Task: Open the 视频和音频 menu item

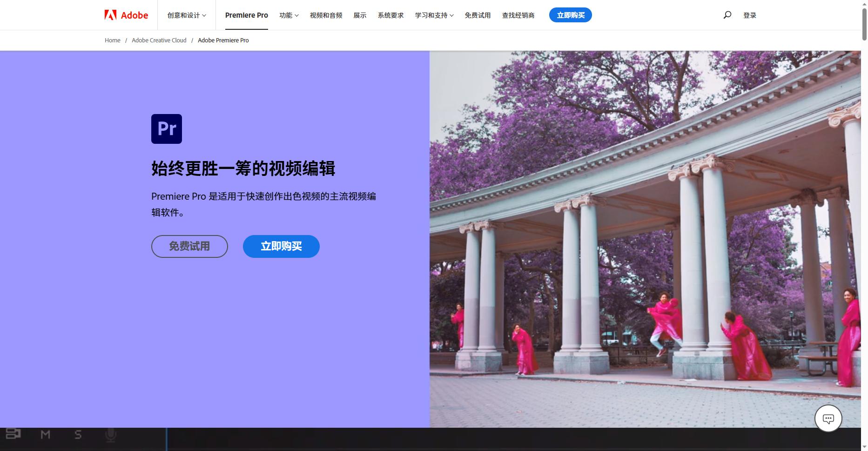Action: pyautogui.click(x=325, y=14)
